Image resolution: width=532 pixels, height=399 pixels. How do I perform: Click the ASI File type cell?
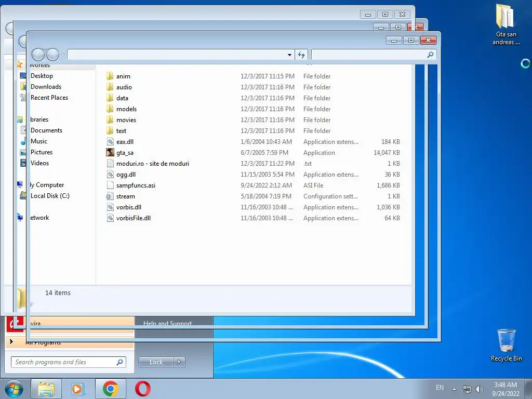tap(313, 185)
